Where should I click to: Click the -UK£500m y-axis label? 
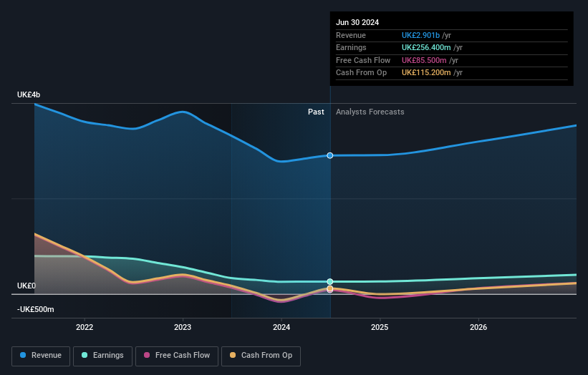pos(36,309)
